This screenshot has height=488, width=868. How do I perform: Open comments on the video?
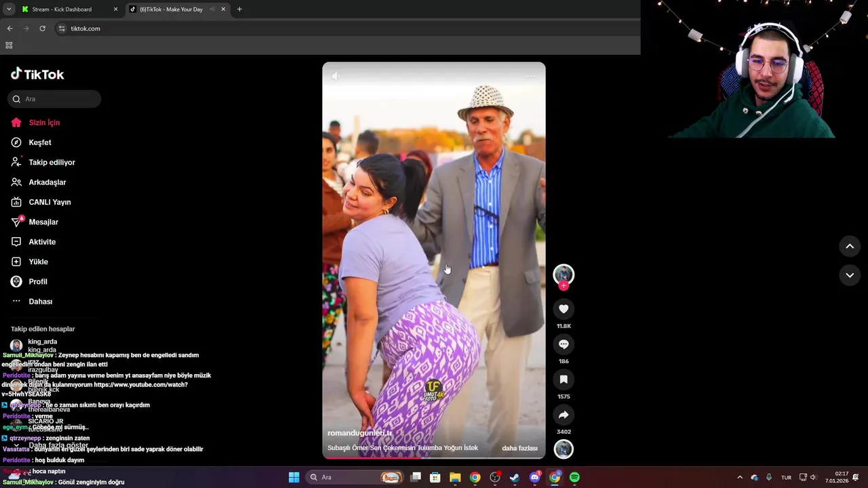pyautogui.click(x=564, y=344)
